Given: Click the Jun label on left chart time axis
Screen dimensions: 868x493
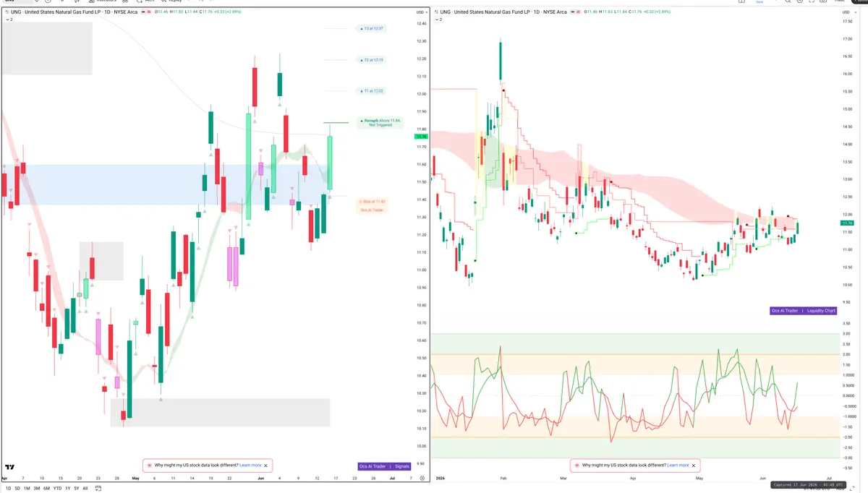Looking at the screenshot, I should (x=260, y=479).
